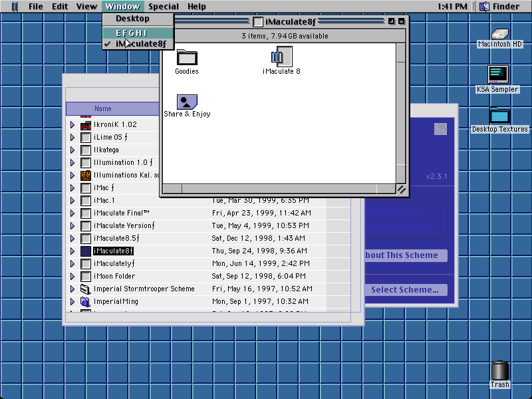Choose E F G H I in Window menu
532x399 pixels.
point(138,33)
